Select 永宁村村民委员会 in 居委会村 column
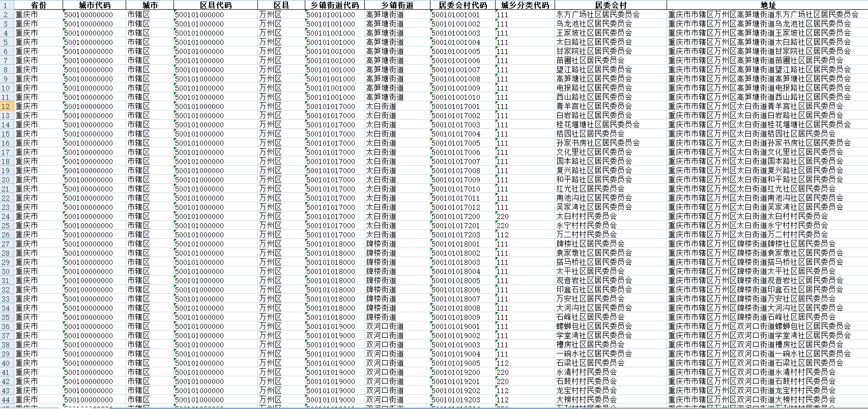Screen dimensions: 868x409 click(x=586, y=226)
